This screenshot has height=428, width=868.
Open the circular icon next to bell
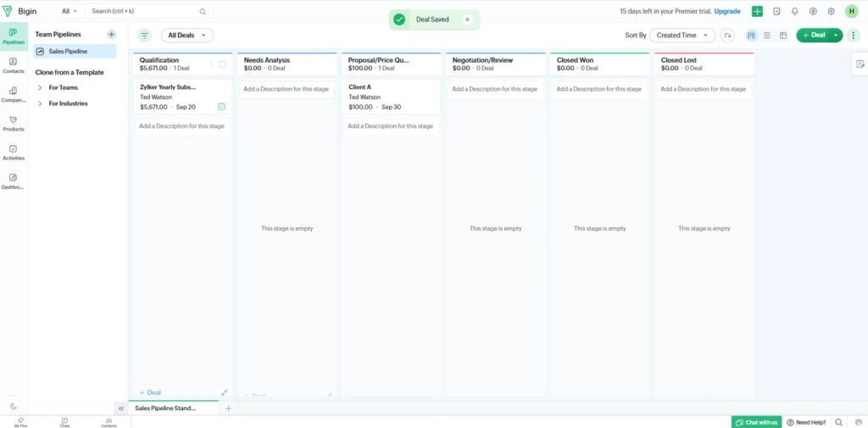(813, 11)
